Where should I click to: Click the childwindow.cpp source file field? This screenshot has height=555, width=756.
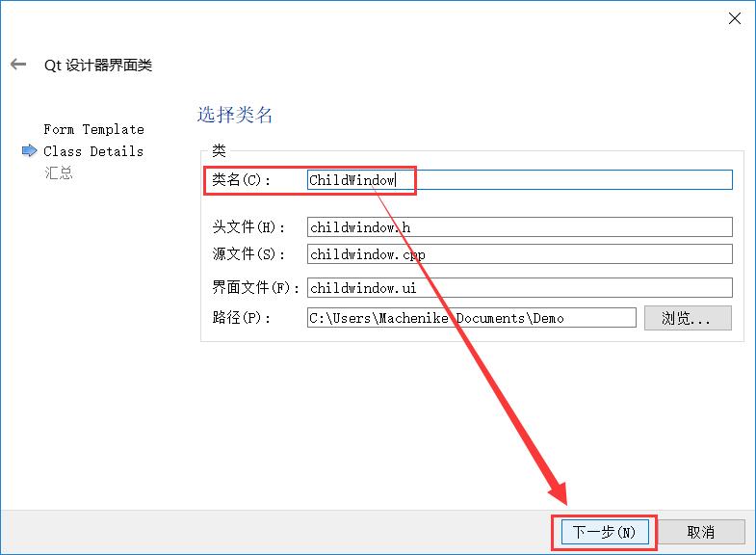[519, 254]
